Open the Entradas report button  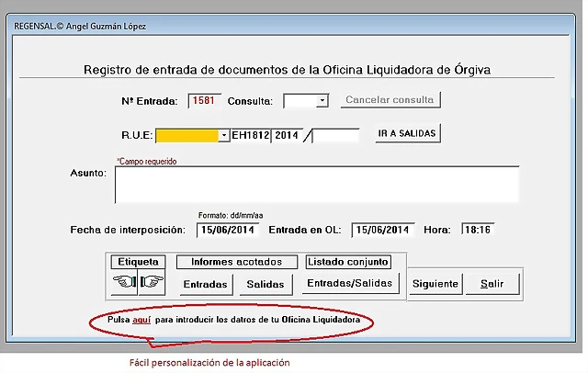[206, 284]
